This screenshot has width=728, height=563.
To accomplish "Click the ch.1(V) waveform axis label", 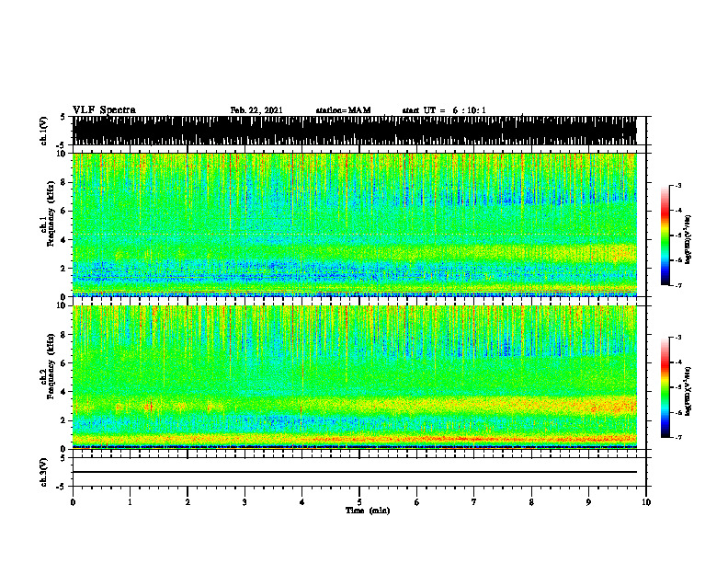I will coord(43,131).
